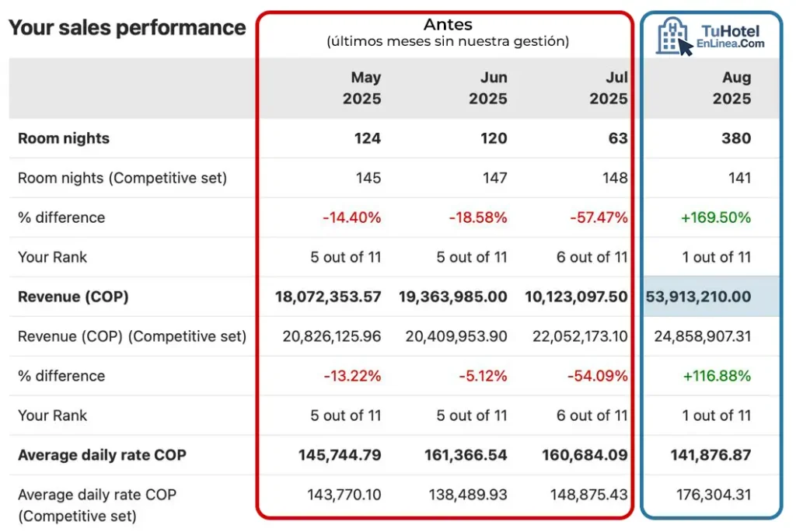Click the 380 room nights value
The width and height of the screenshot is (796, 532).
tap(735, 138)
